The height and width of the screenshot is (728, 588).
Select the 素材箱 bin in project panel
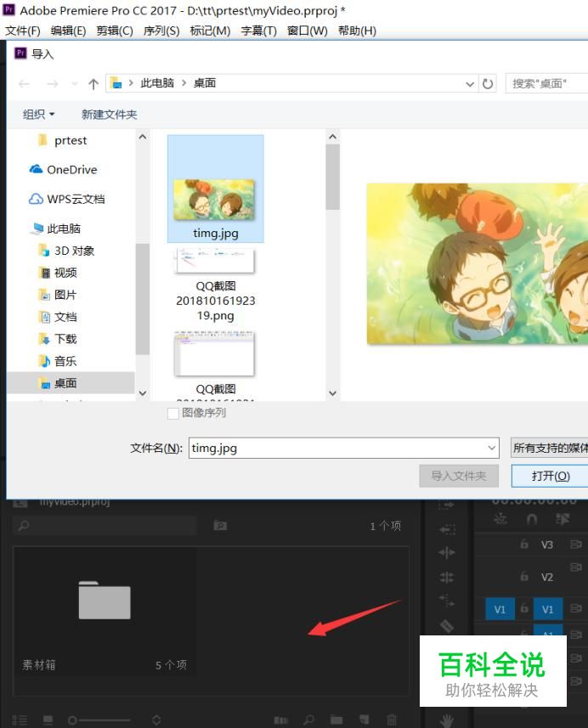coord(105,610)
